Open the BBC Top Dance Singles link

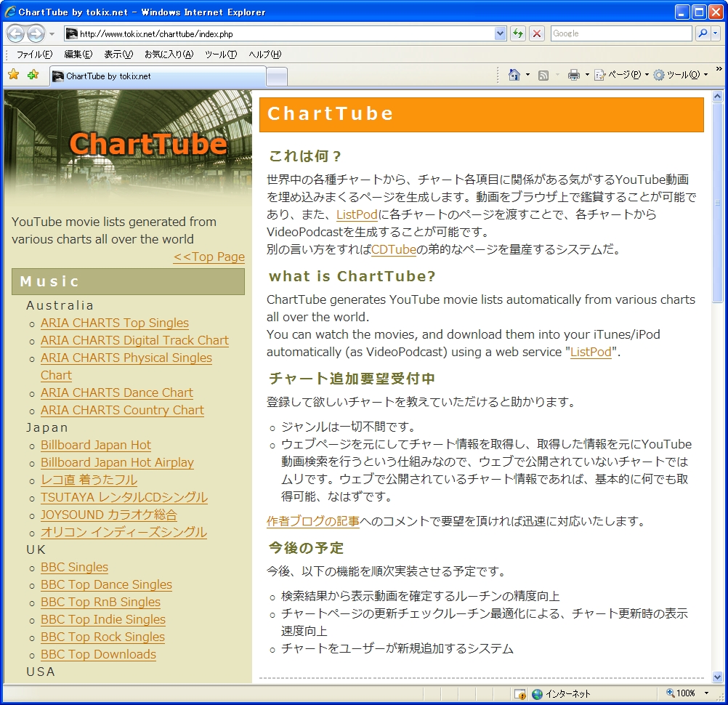click(106, 584)
